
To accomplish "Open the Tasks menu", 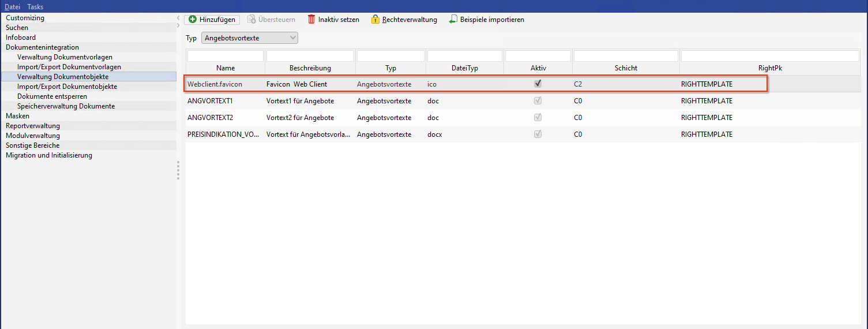I will click(35, 7).
